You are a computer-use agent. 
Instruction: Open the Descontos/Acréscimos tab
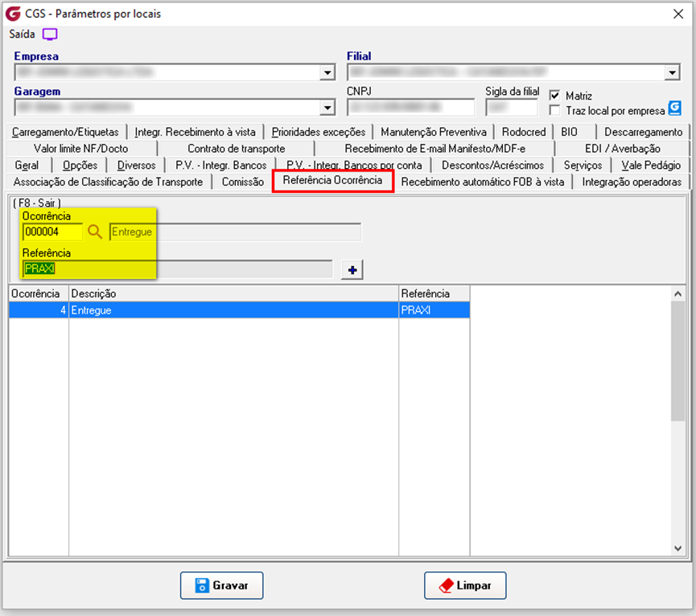click(x=492, y=166)
